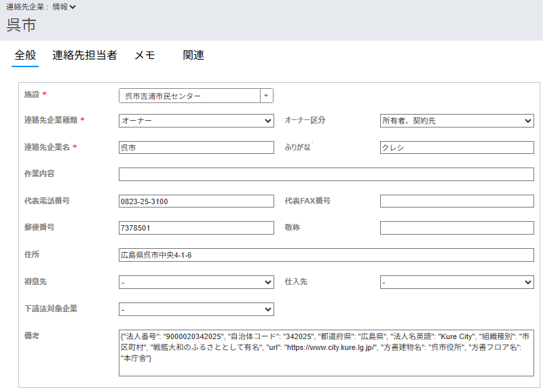The image size is (543, 392).
Task: Click the 呉市 record title heading
Action: click(x=21, y=25)
